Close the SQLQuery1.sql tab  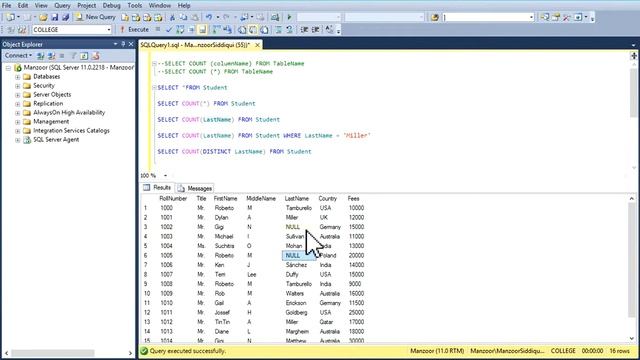pyautogui.click(x=258, y=45)
